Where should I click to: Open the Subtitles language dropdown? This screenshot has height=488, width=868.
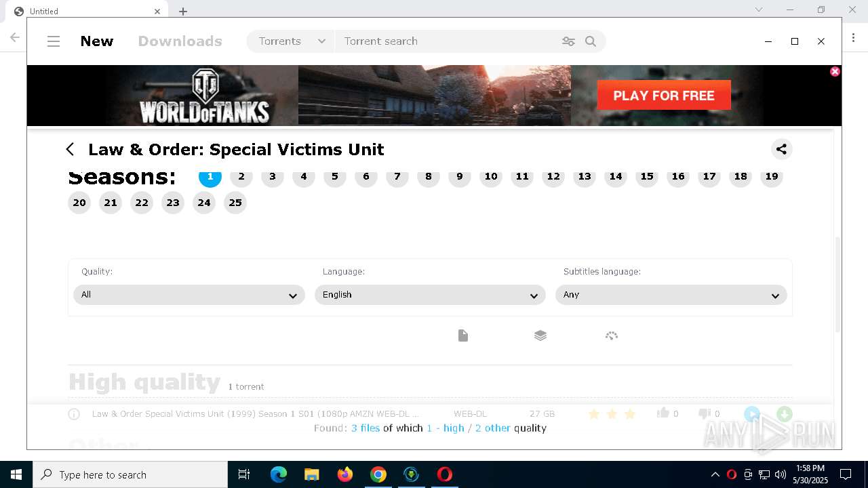[x=671, y=295]
